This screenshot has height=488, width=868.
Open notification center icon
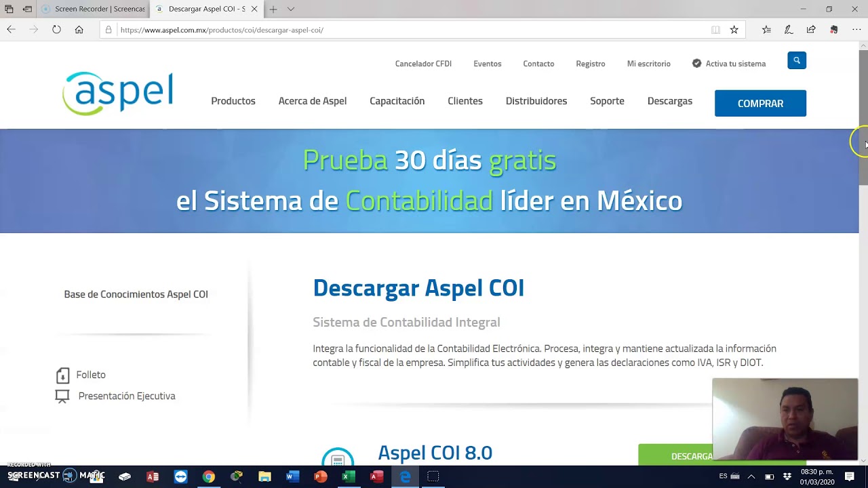click(x=850, y=476)
